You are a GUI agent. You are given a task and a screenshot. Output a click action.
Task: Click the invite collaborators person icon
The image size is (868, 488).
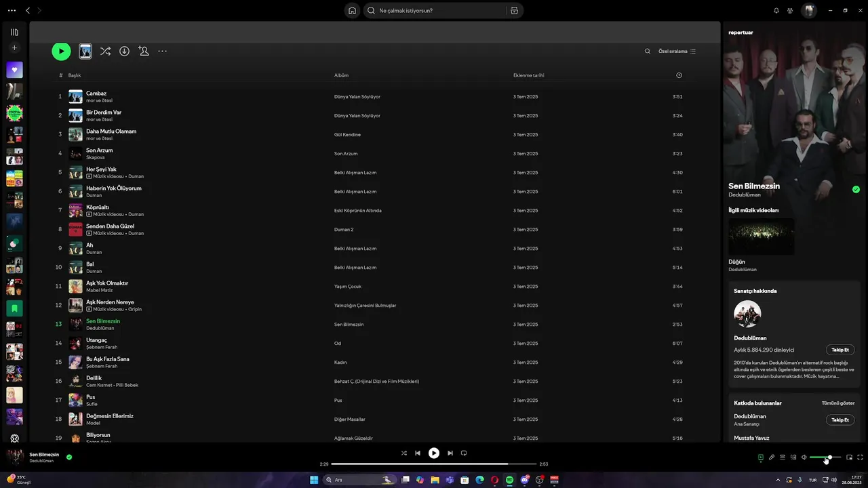tap(143, 51)
